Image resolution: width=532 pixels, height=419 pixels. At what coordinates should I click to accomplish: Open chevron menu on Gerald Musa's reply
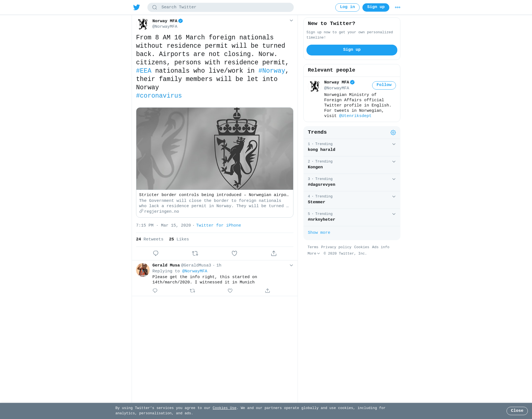(x=291, y=265)
